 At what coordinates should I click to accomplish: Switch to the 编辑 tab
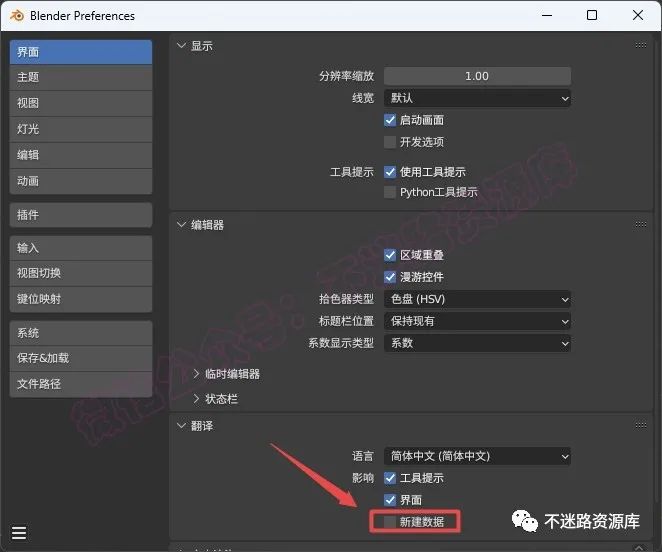81,155
